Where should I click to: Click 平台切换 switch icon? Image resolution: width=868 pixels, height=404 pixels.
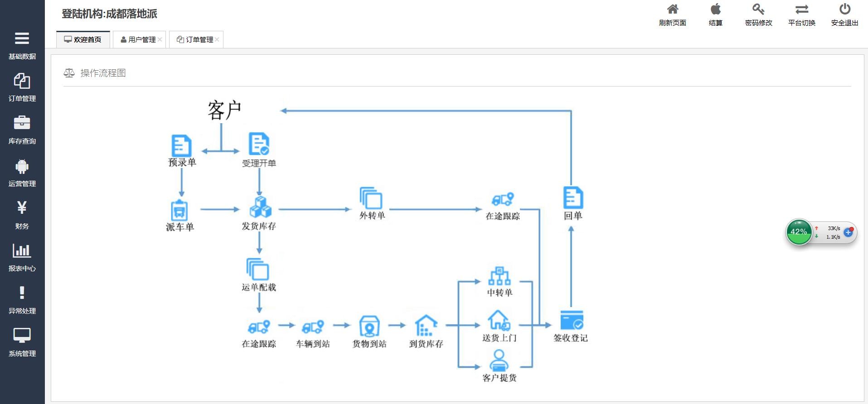click(801, 9)
